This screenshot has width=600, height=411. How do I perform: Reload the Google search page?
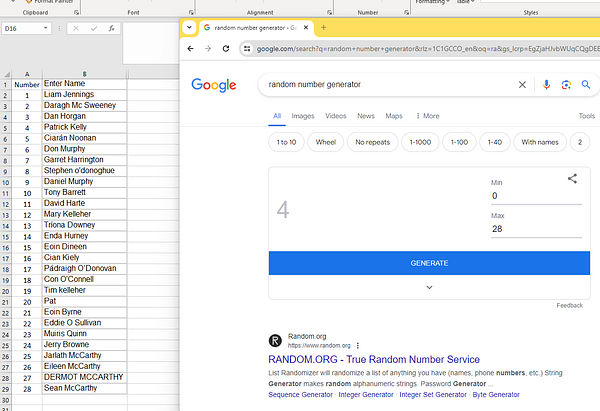(226, 49)
